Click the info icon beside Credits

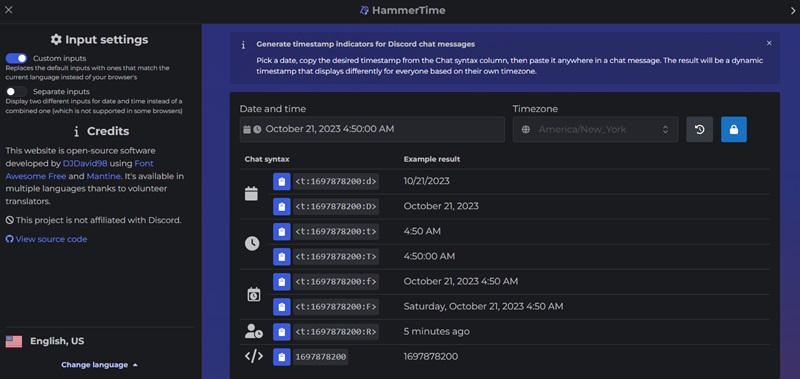tap(76, 132)
